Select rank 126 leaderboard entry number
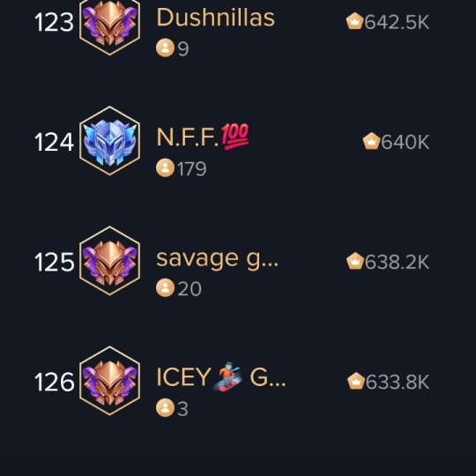This screenshot has width=476, height=476. 55,382
